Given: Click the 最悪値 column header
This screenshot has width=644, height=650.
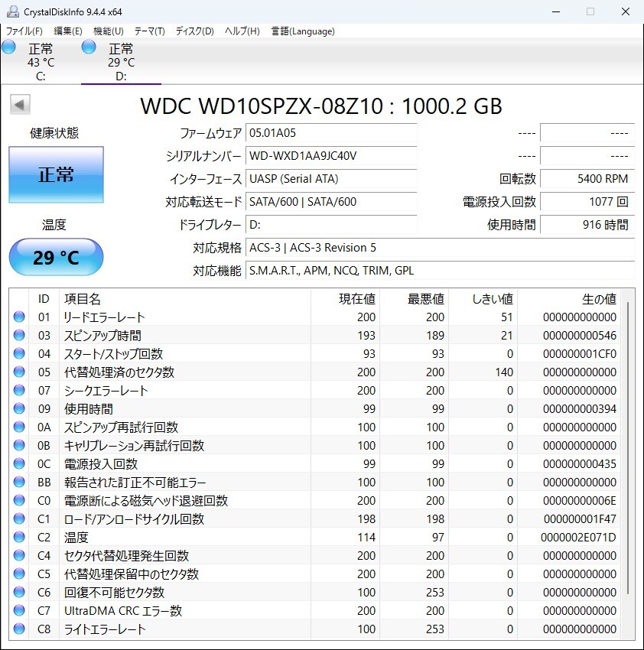Looking at the screenshot, I should [415, 298].
